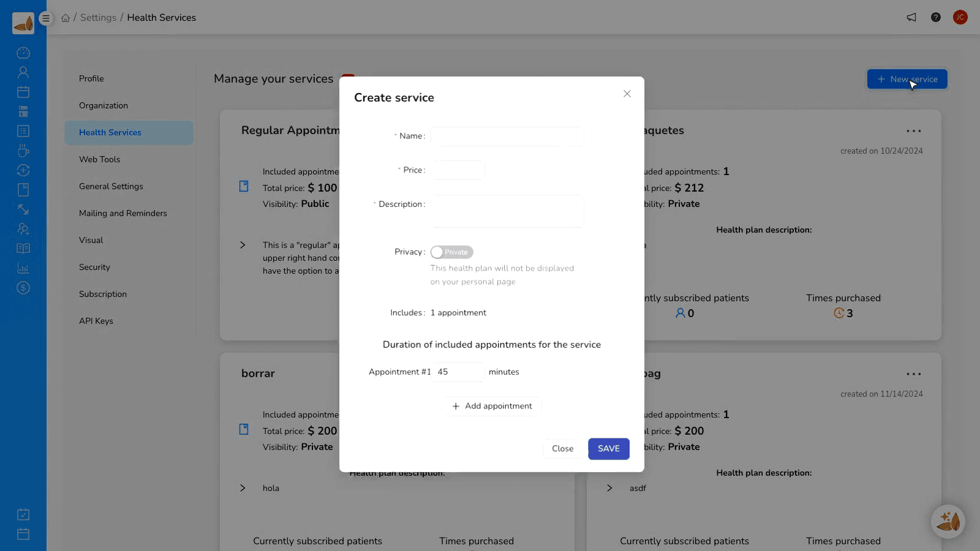
Task: Open the help question mark icon
Action: tap(936, 17)
